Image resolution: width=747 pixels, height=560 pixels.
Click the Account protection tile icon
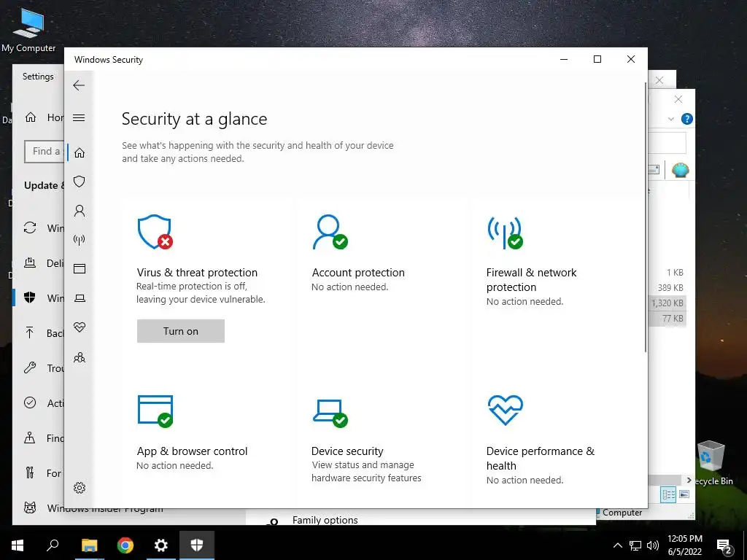[x=330, y=232]
